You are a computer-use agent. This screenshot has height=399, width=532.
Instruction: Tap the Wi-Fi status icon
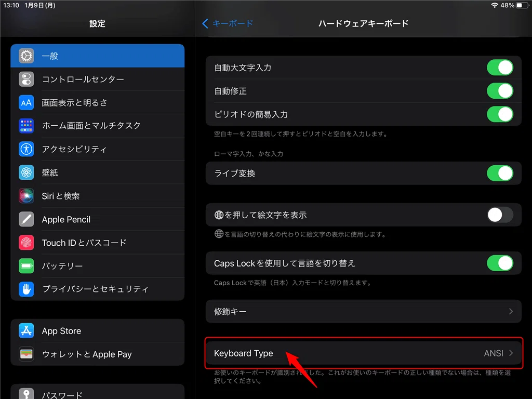[x=495, y=5]
